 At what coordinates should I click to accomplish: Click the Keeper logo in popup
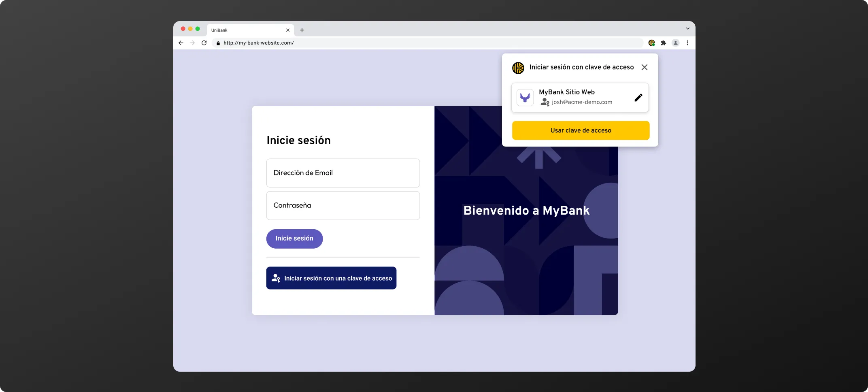coord(518,68)
